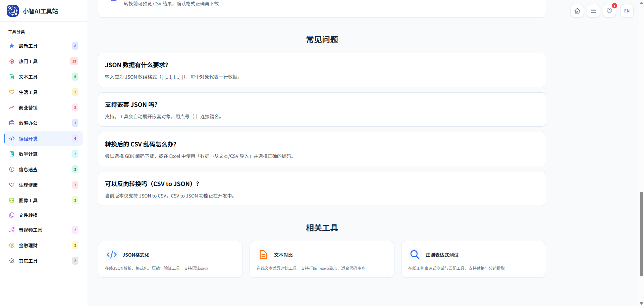Open the 音视频工具 category
644x306 pixels.
43,230
